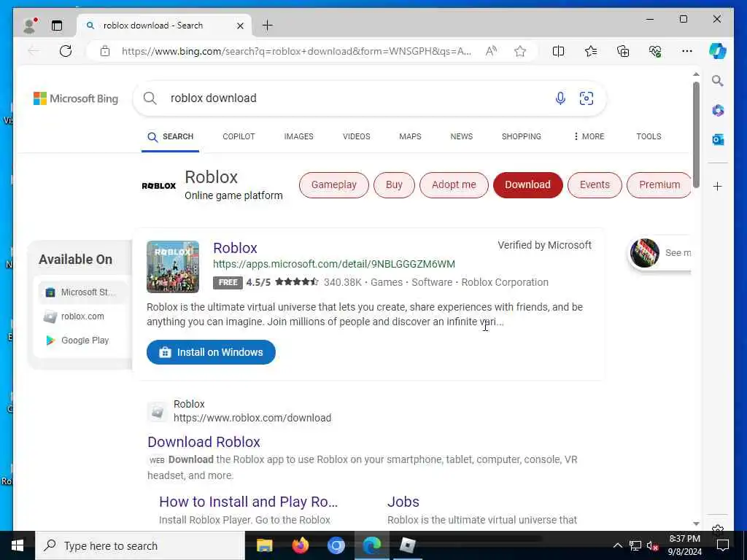
Task: Click the address bar URL
Action: tap(296, 51)
